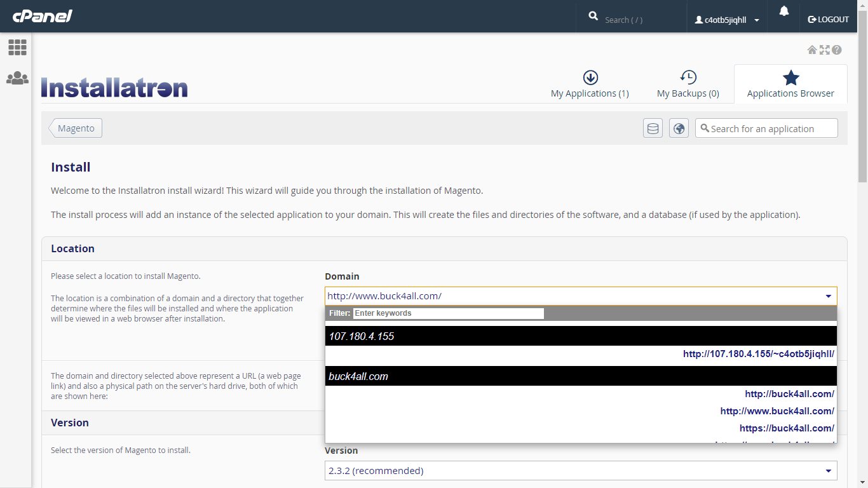Select http://www.buck4all.com/ option in list
This screenshot has width=868, height=488.
coord(777,411)
